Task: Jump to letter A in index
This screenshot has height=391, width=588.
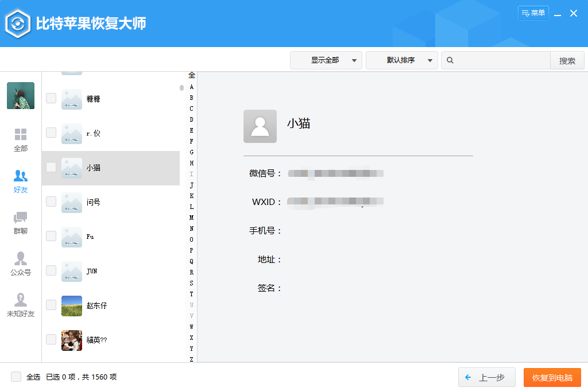Action: (x=192, y=87)
